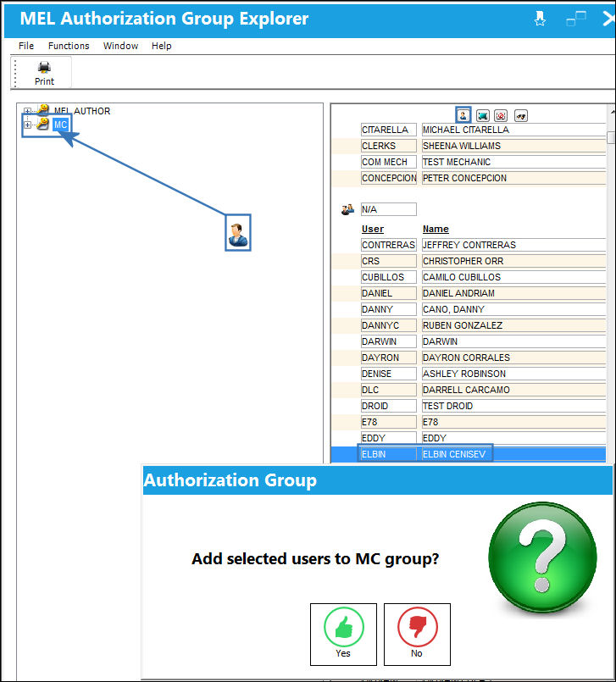This screenshot has height=682, width=616.
Task: Select user CLERKS cell
Action: 388,146
